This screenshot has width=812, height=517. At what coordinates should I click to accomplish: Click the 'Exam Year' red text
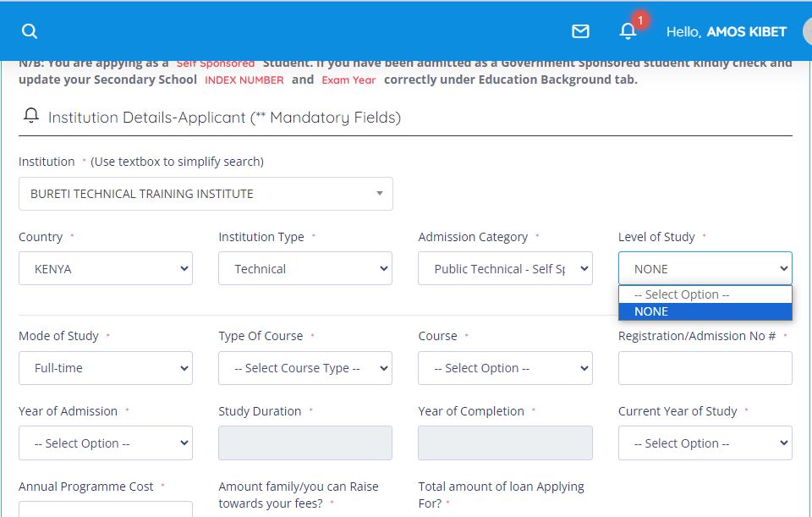click(348, 80)
